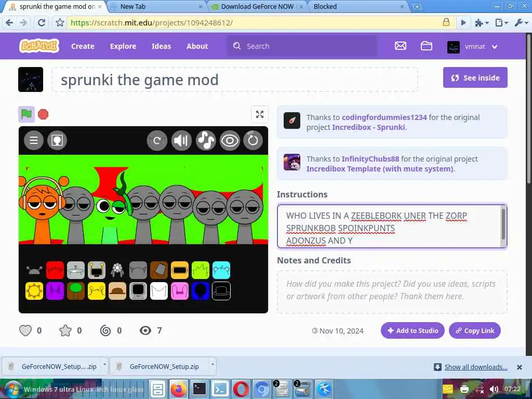The image size is (532, 399).
Task: Select the pink bow character icon
Action: [x=180, y=291]
